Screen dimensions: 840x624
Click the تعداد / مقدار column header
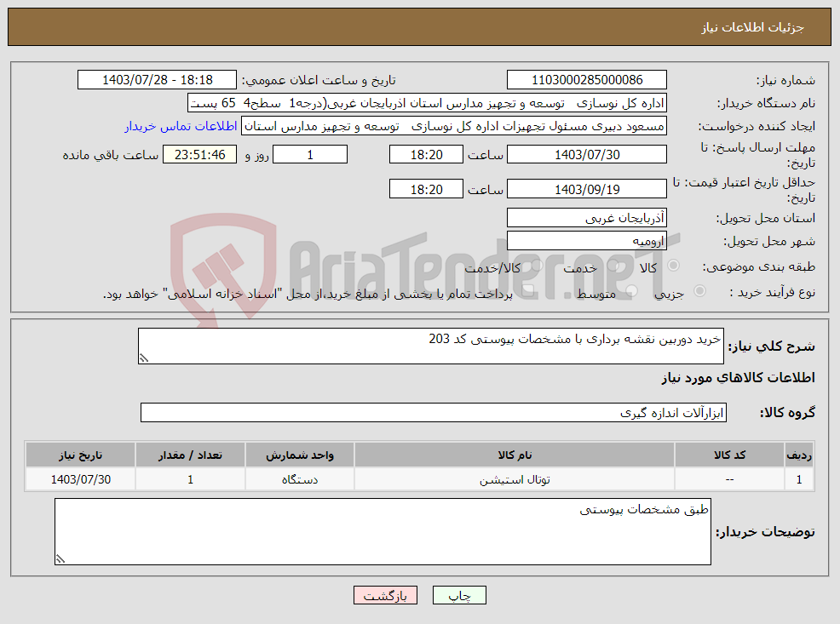pyautogui.click(x=190, y=455)
